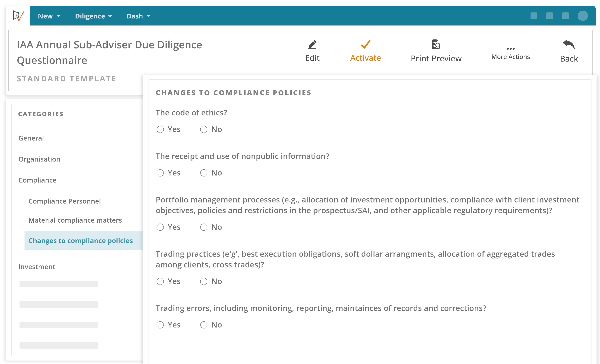Screen dimensions: 600x364
Task: Select No for the nonpublic information question
Action: pyautogui.click(x=204, y=173)
